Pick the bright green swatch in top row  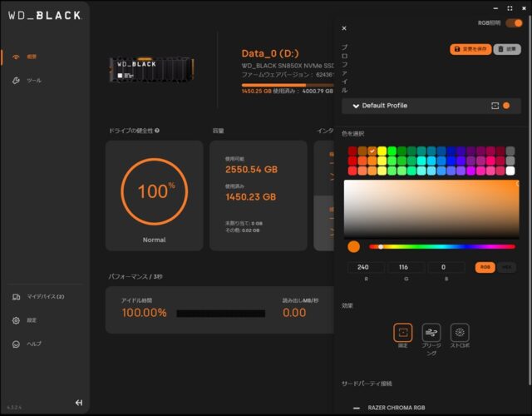pyautogui.click(x=392, y=151)
